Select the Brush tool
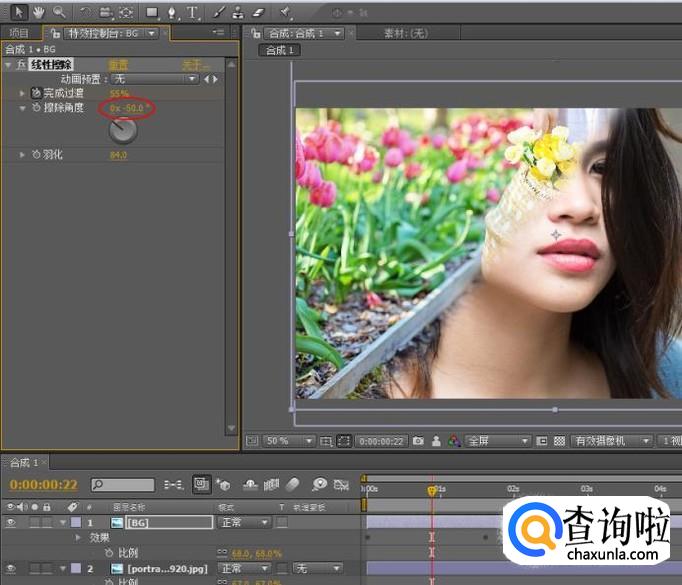Screen dimensions: 682x585 (217, 12)
